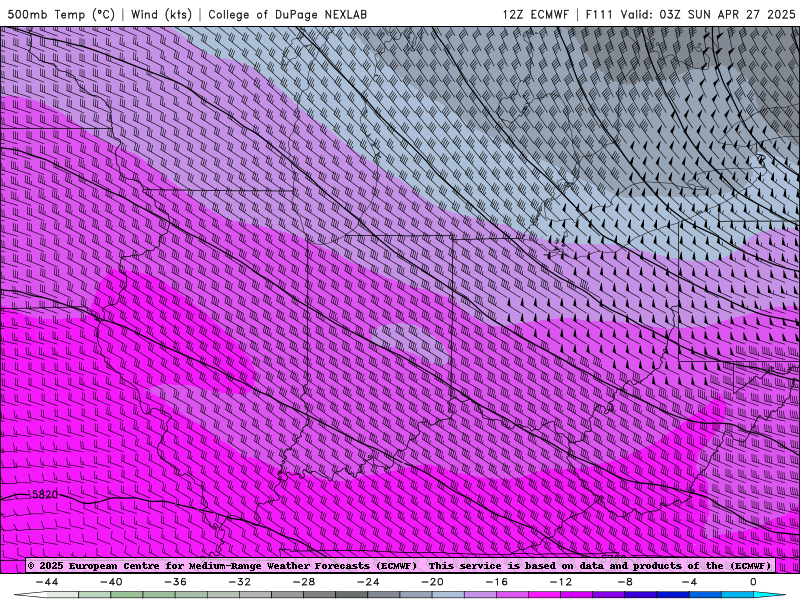
Task: Click the -44 color scale label
Action: click(x=47, y=582)
